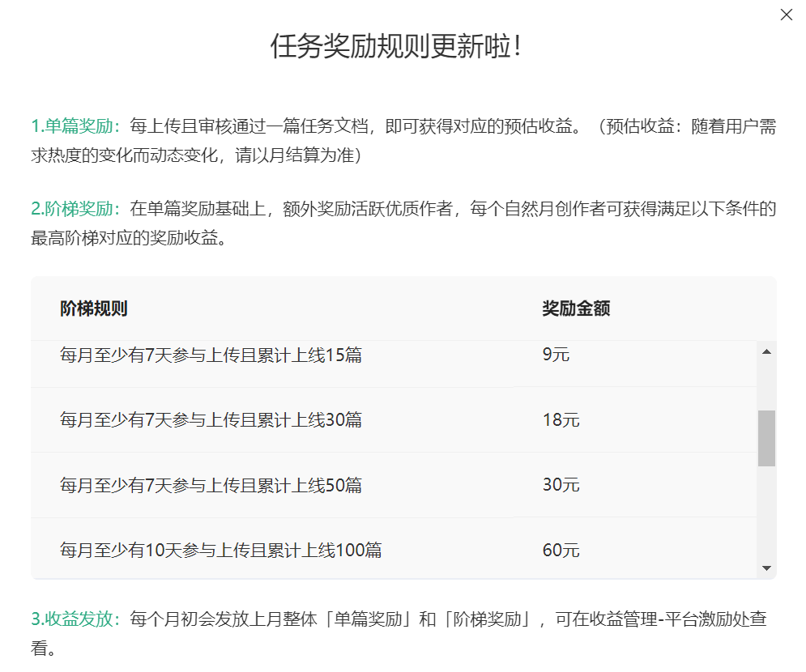Select the 奖励金额 column header
The height and width of the screenshot is (672, 806).
tap(576, 308)
